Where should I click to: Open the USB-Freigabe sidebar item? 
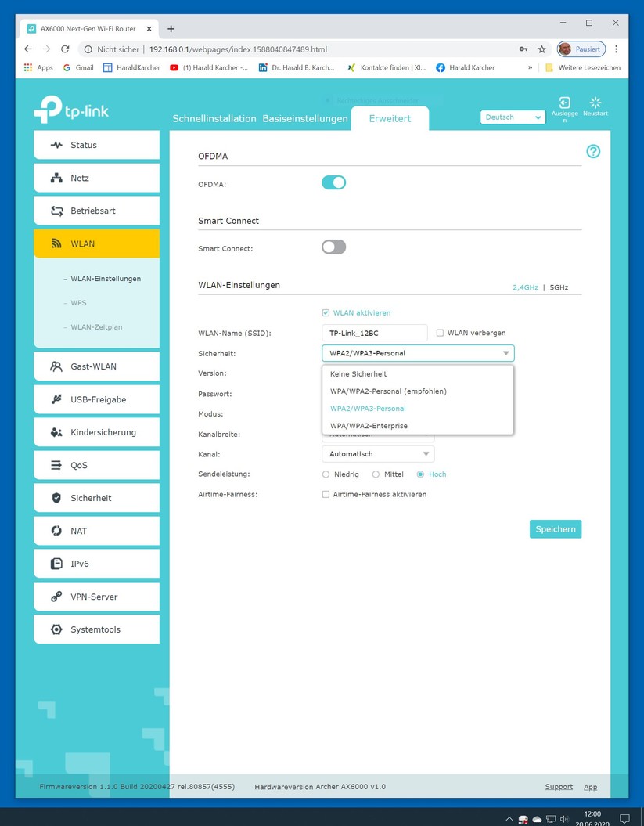(96, 399)
